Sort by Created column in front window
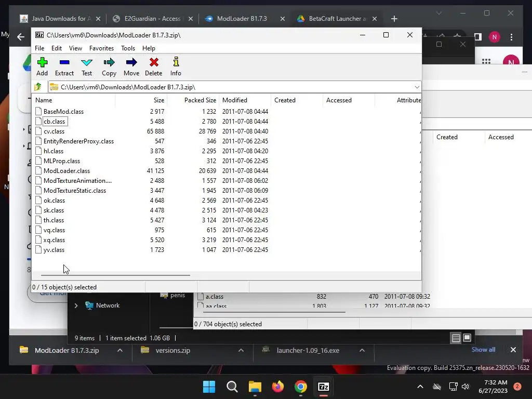 point(297,100)
